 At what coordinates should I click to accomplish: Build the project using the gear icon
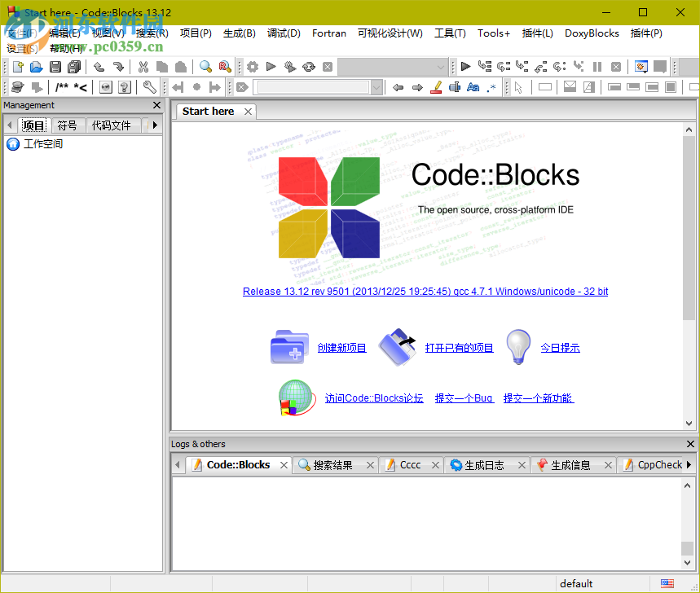pos(252,66)
